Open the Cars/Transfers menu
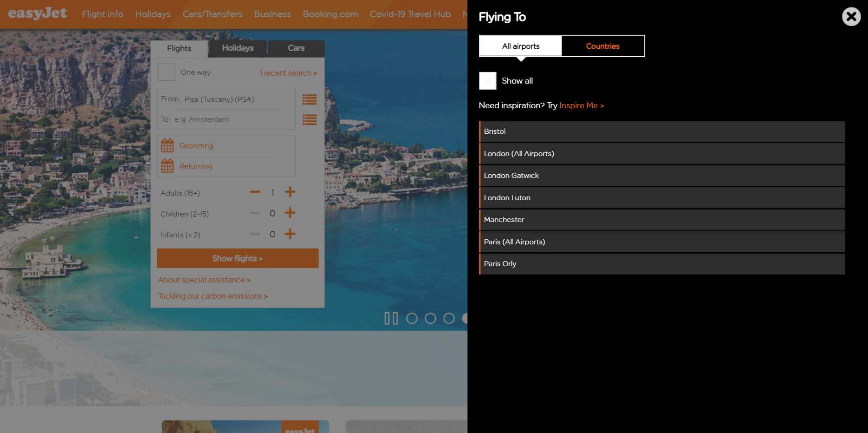868x433 pixels. click(212, 14)
